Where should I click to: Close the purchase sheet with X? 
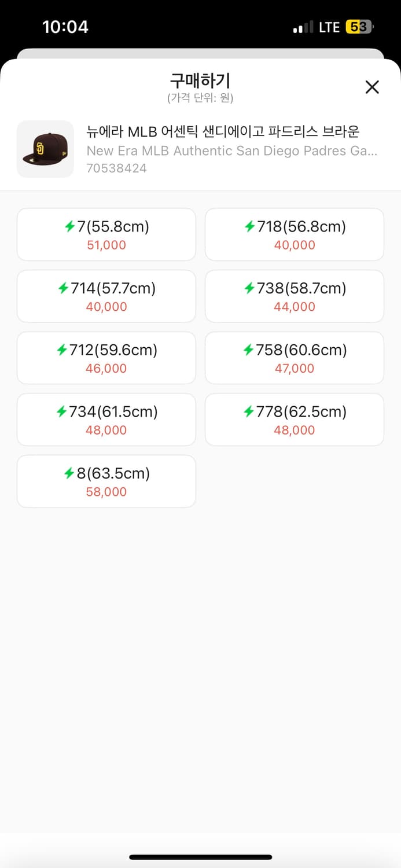tap(372, 87)
